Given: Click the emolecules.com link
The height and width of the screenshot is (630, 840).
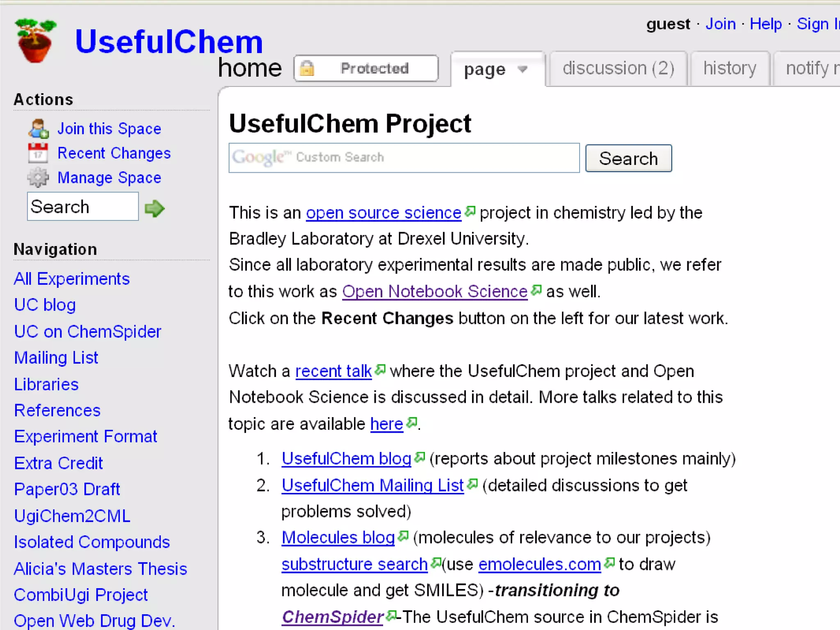Looking at the screenshot, I should 539,564.
